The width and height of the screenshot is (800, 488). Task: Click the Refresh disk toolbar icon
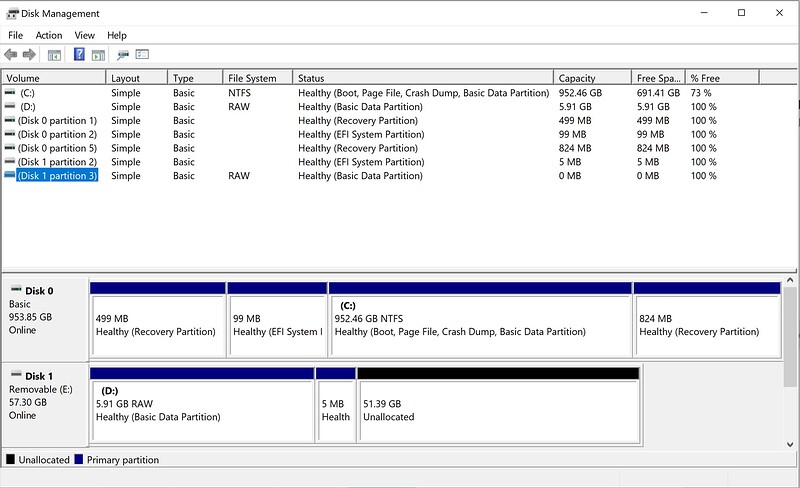(x=123, y=55)
